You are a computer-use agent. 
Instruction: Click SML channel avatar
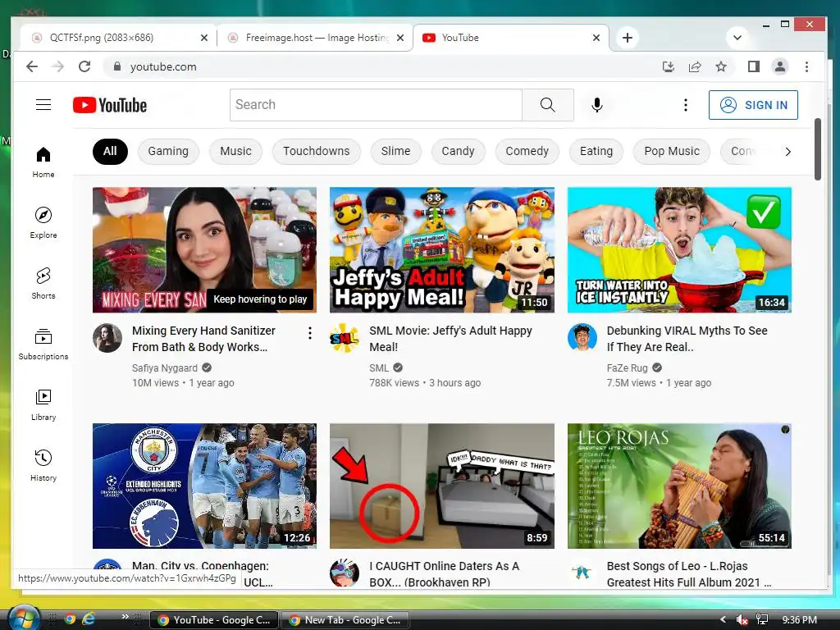pos(345,337)
